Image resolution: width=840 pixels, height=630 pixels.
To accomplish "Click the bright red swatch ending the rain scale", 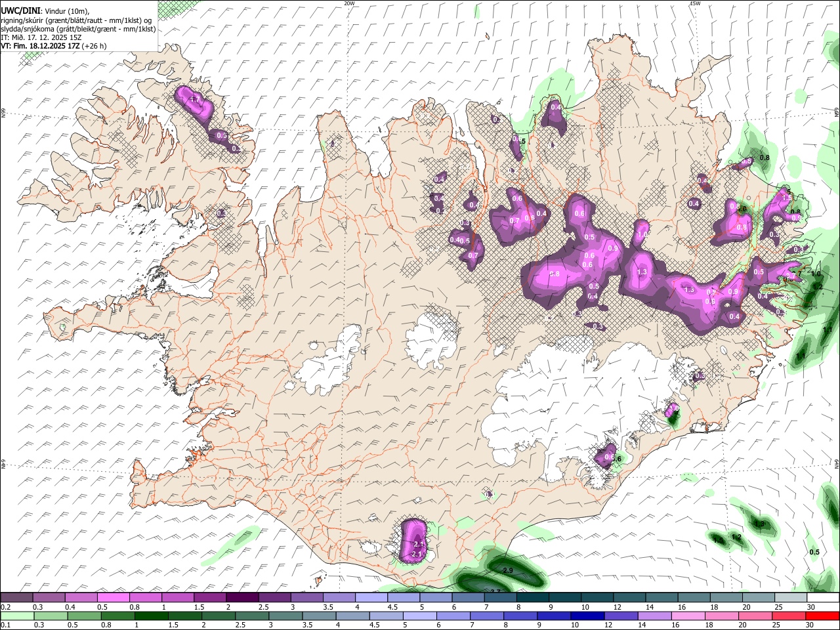I will click(x=822, y=616).
